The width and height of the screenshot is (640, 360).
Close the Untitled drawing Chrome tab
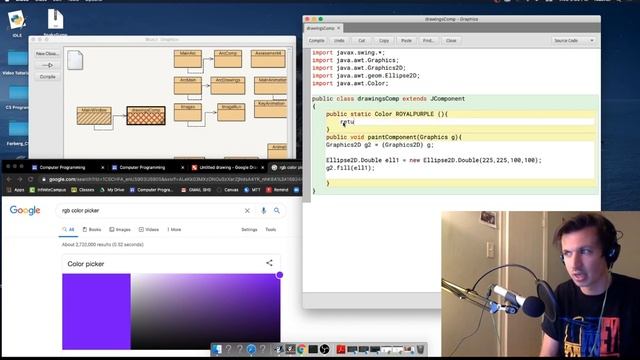coord(263,167)
